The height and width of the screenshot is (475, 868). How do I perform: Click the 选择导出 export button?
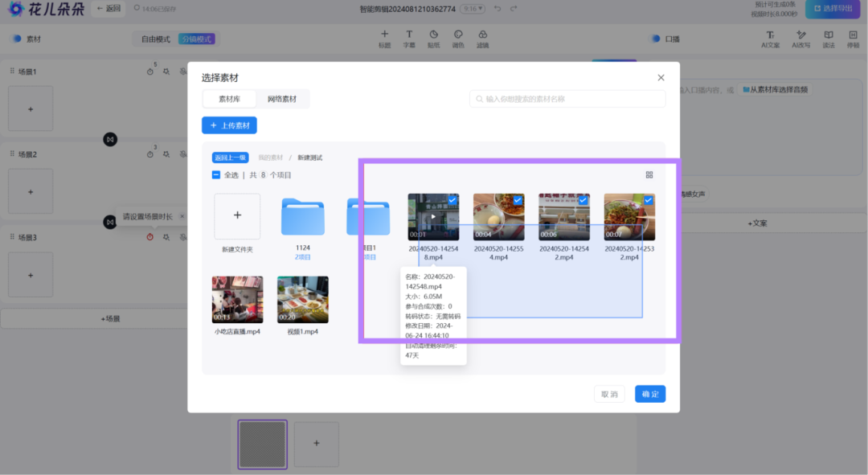click(833, 9)
